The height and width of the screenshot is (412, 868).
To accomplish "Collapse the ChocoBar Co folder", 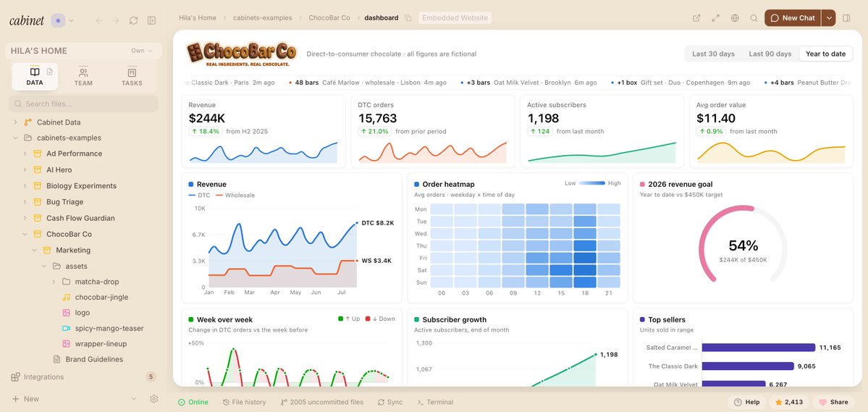I will click(25, 235).
